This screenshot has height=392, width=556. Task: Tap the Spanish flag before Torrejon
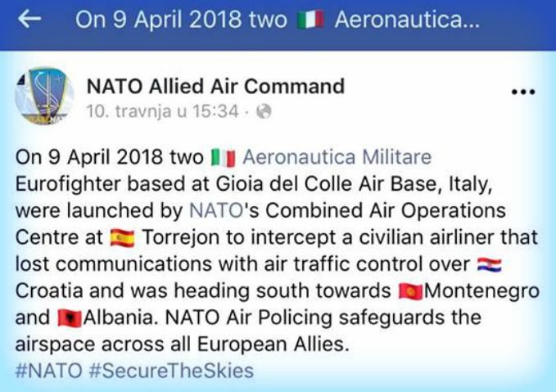pos(122,238)
